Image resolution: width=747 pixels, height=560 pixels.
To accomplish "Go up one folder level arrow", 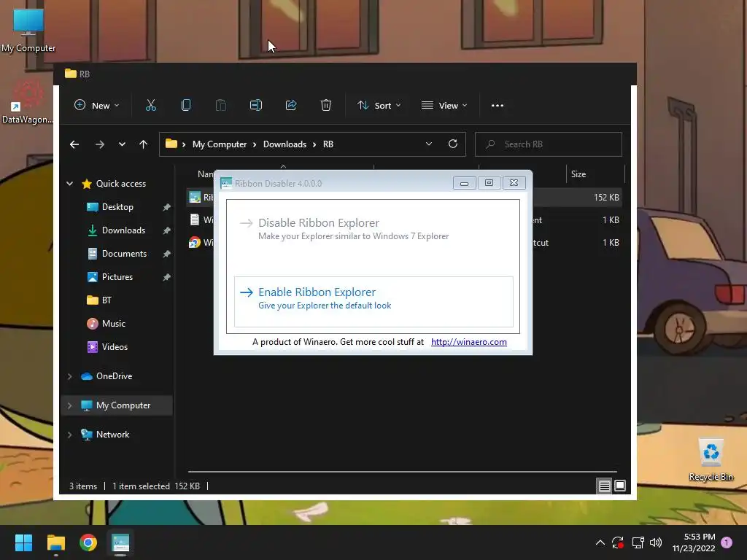I will pyautogui.click(x=144, y=144).
